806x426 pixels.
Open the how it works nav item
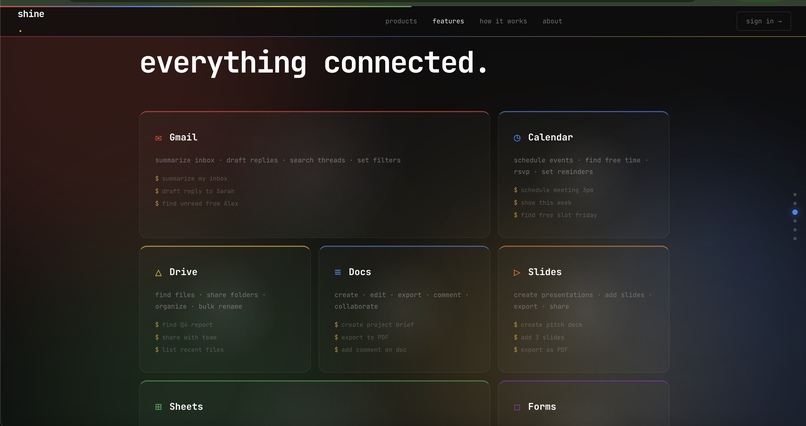pyautogui.click(x=503, y=21)
